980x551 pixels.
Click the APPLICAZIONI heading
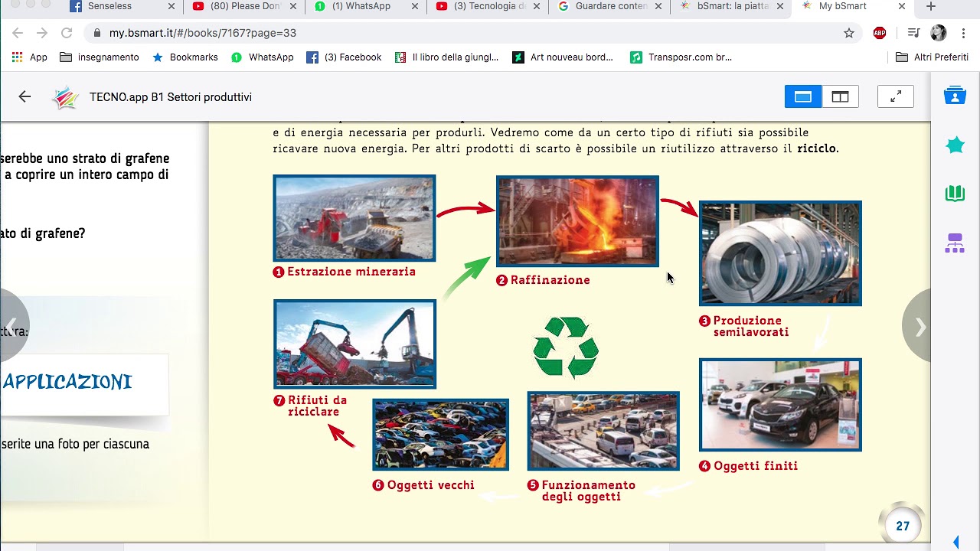click(x=67, y=381)
